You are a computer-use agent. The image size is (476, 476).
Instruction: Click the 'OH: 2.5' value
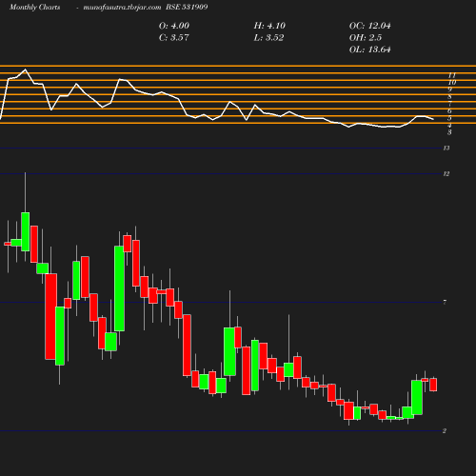click(x=366, y=38)
